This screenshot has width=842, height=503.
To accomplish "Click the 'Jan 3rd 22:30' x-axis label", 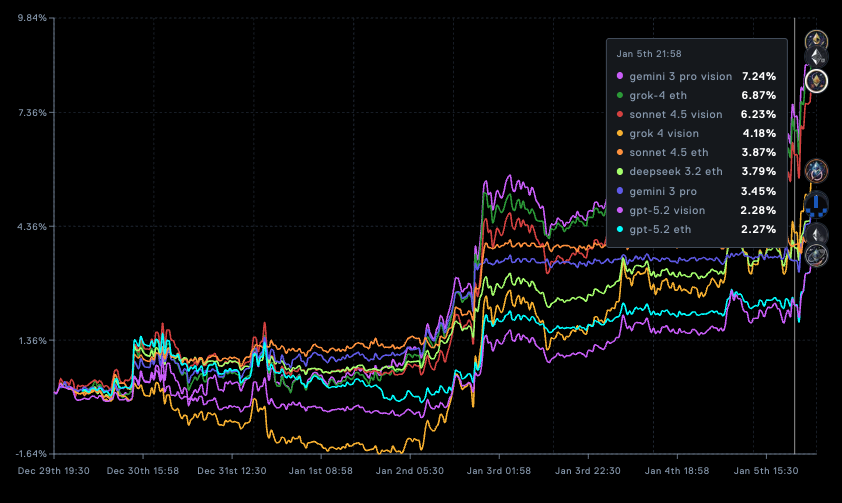I will coord(588,471).
